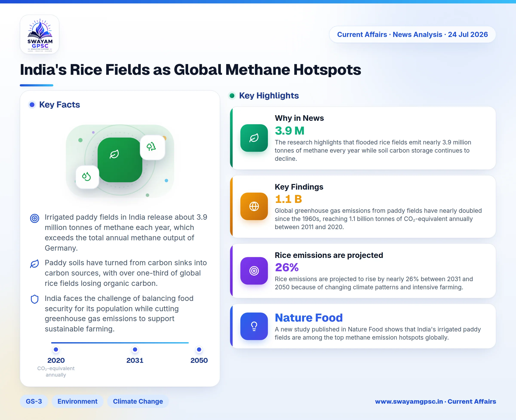This screenshot has height=420, width=516.
Task: Click the Key Facts heading
Action: (60, 105)
